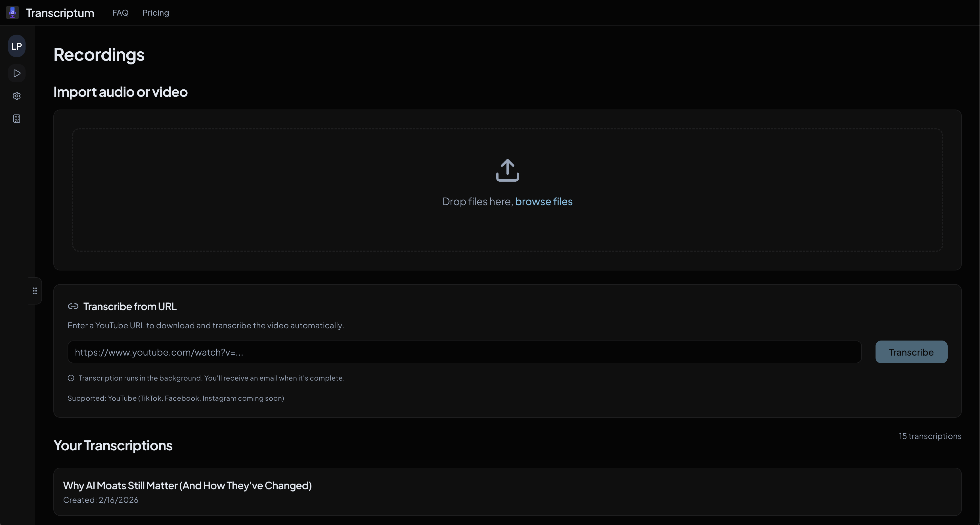Select the play icon in the sidebar
980x525 pixels.
(x=17, y=73)
